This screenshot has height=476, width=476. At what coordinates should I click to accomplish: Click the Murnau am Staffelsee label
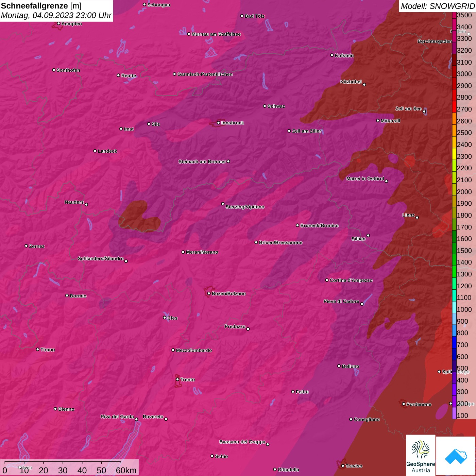216,34
